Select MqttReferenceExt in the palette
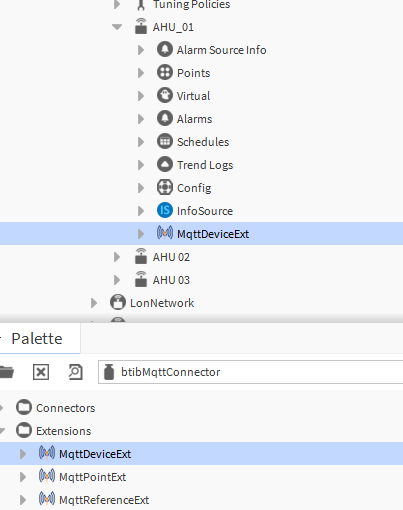Screen dimensions: 403x510 pyautogui.click(x=104, y=500)
